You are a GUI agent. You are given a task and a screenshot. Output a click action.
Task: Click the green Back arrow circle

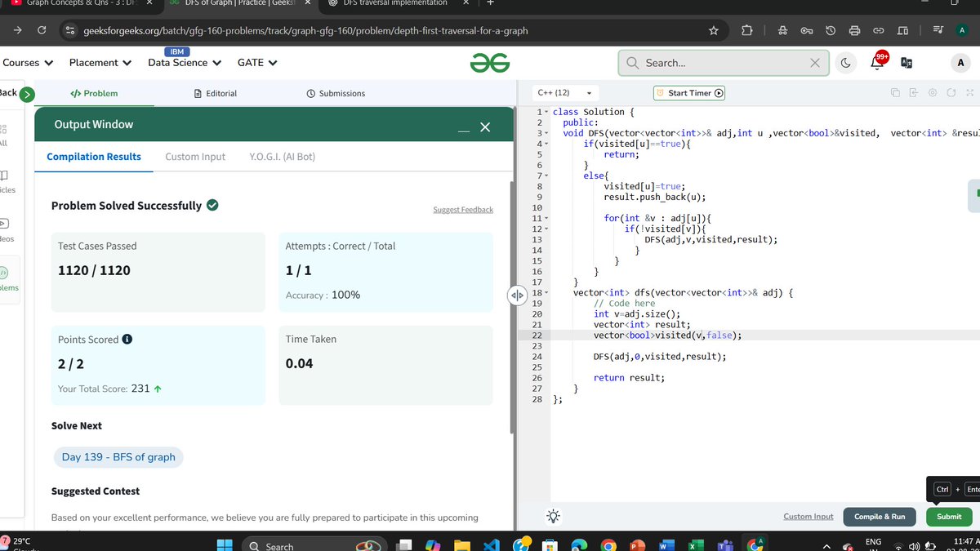[x=27, y=94]
